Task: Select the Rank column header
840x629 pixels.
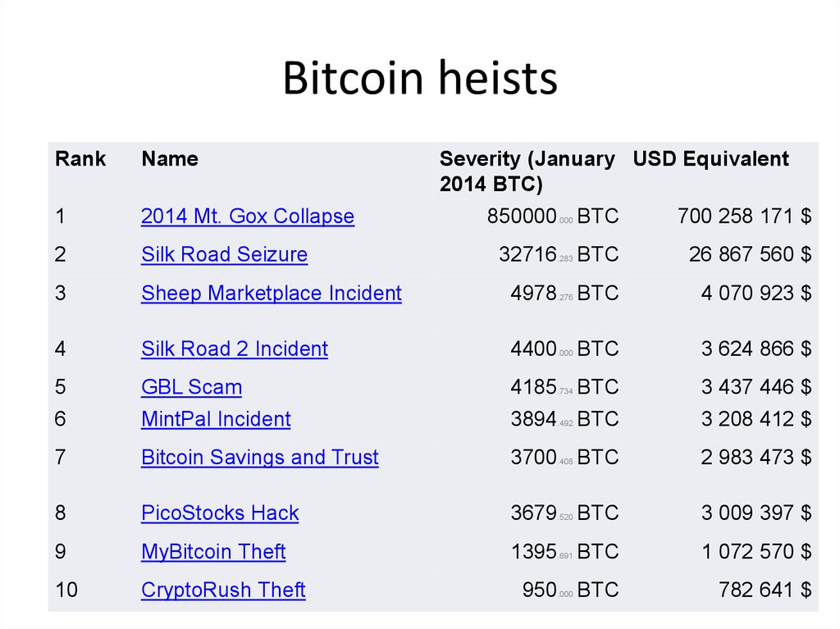Action: coord(80,159)
